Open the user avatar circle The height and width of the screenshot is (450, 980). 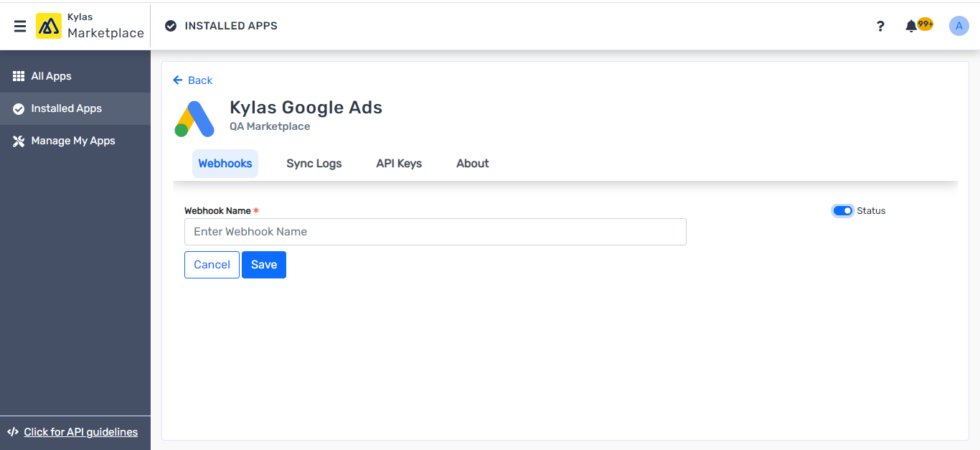click(959, 26)
